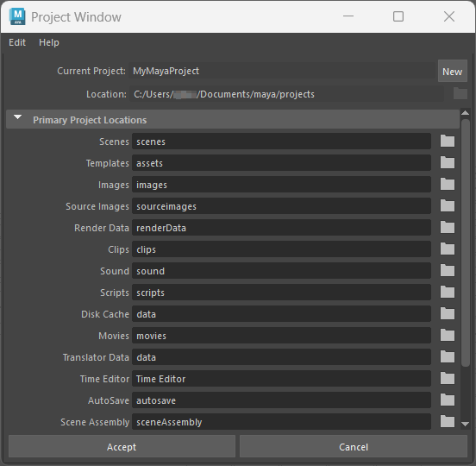Browse folder for Disk Cache location

tap(448, 314)
